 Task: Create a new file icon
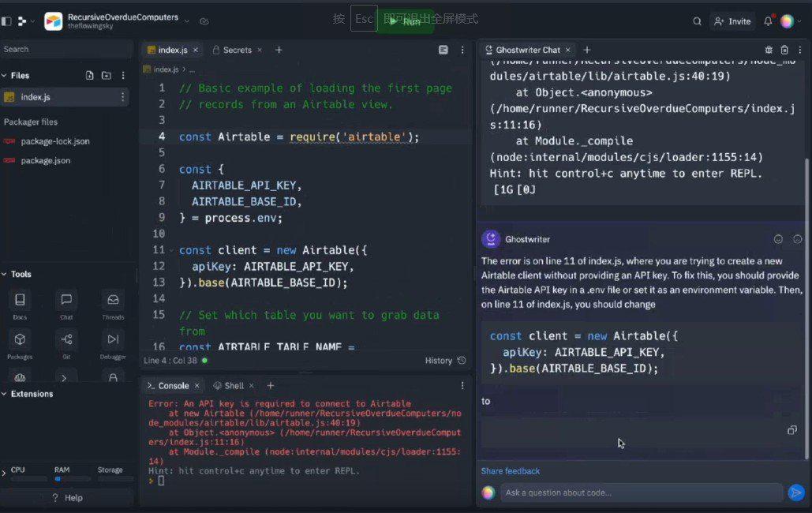pos(90,75)
